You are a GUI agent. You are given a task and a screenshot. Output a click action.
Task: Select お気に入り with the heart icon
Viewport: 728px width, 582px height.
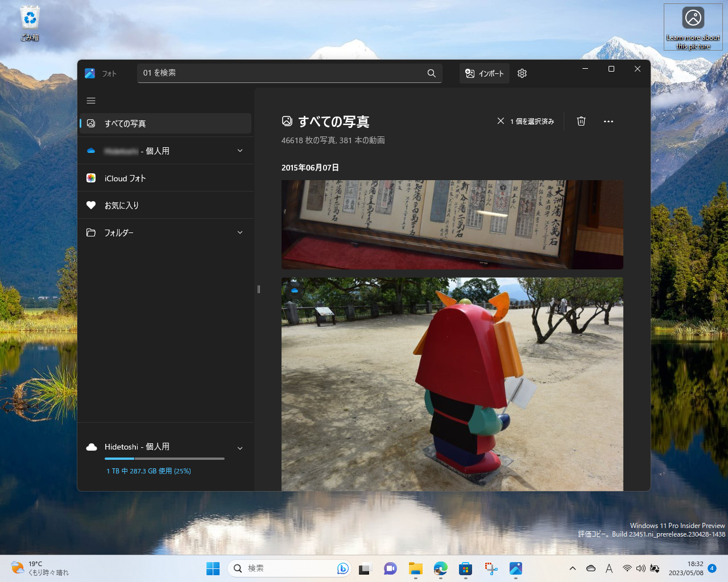tap(122, 205)
